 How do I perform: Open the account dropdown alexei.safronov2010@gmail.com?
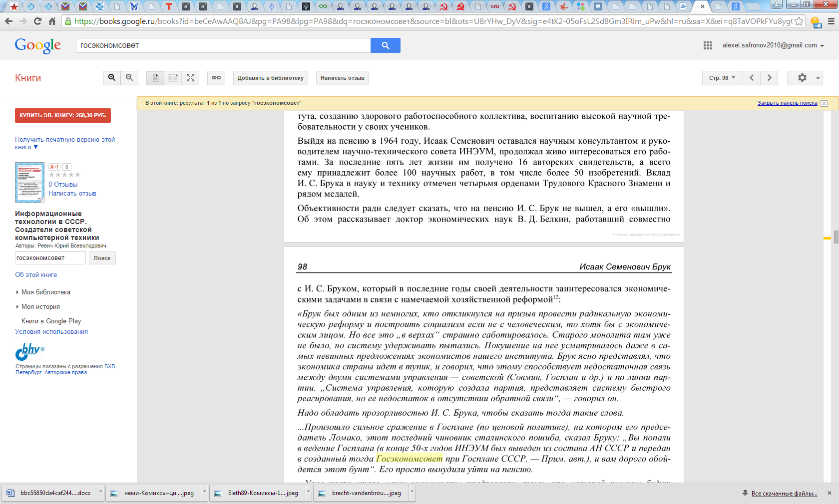click(x=773, y=45)
